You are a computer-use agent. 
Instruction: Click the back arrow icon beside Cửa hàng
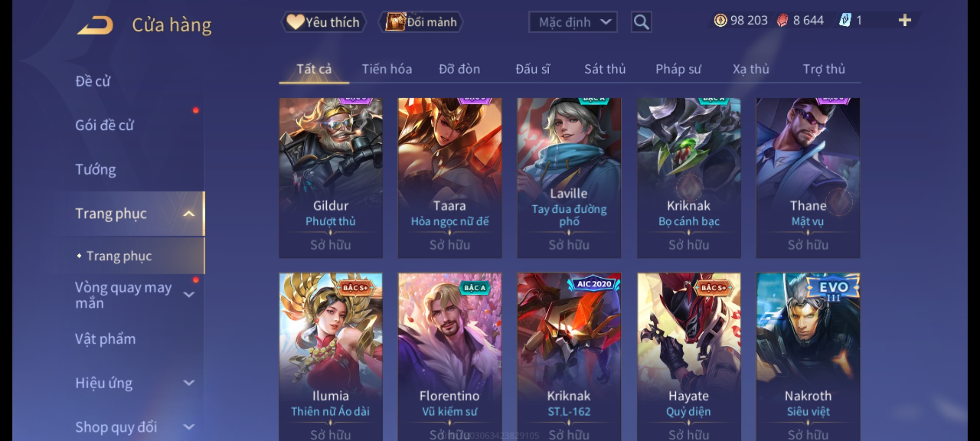pyautogui.click(x=95, y=25)
